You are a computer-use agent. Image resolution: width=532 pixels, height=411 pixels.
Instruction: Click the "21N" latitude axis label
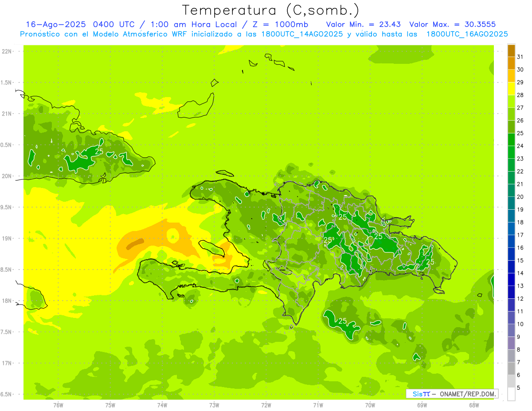[x=7, y=114]
